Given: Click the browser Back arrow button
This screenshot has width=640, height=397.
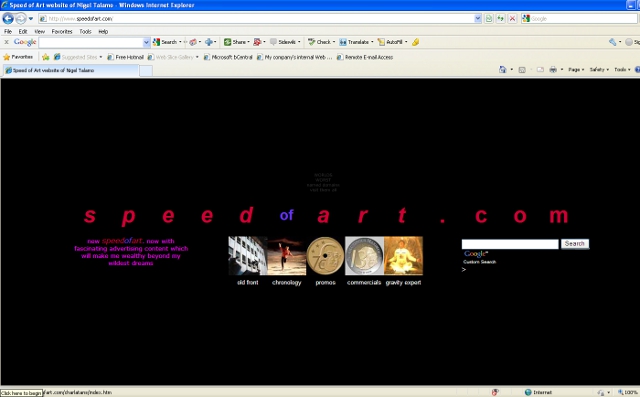Looking at the screenshot, I should coord(8,18).
